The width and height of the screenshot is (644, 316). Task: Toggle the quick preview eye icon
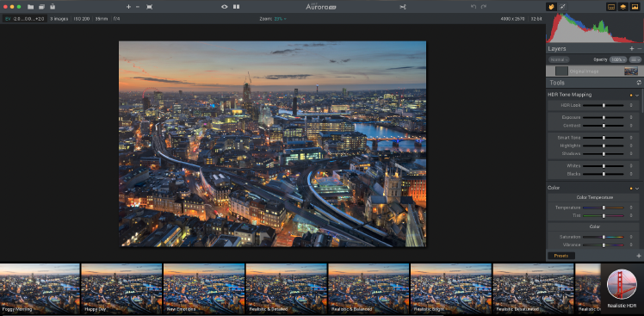[224, 7]
